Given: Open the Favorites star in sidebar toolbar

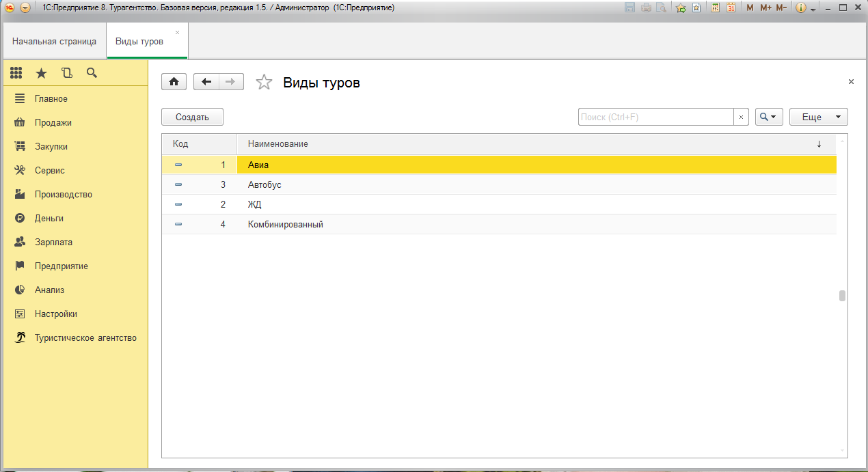Looking at the screenshot, I should point(41,73).
